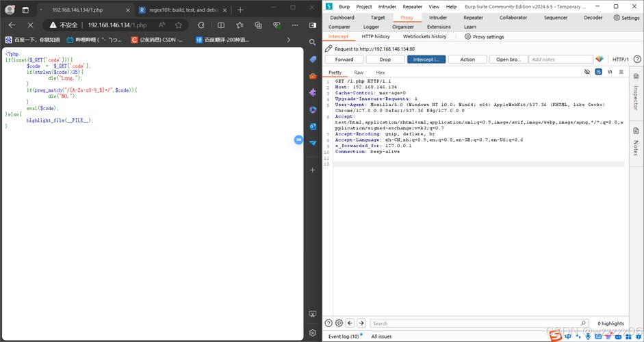Open Edge sidebar Microsoft 365 icon
Image resolution: width=644 pixels, height=342 pixels.
tap(313, 109)
